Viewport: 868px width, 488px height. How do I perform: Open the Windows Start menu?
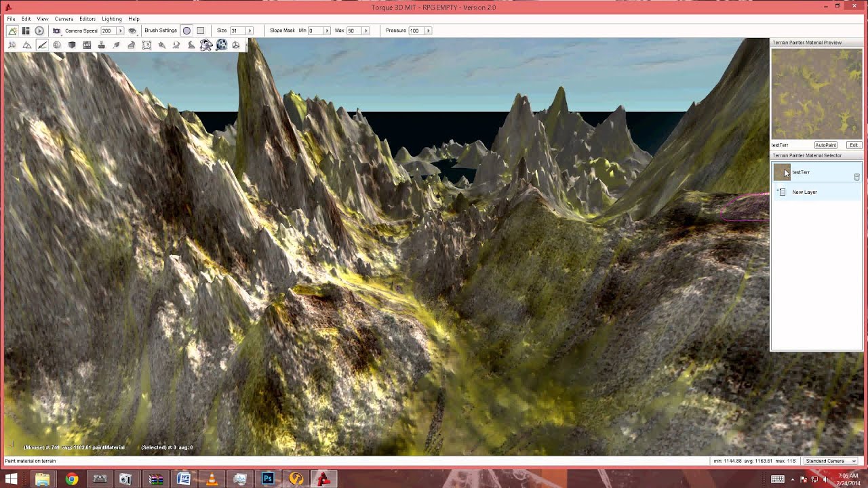click(12, 479)
